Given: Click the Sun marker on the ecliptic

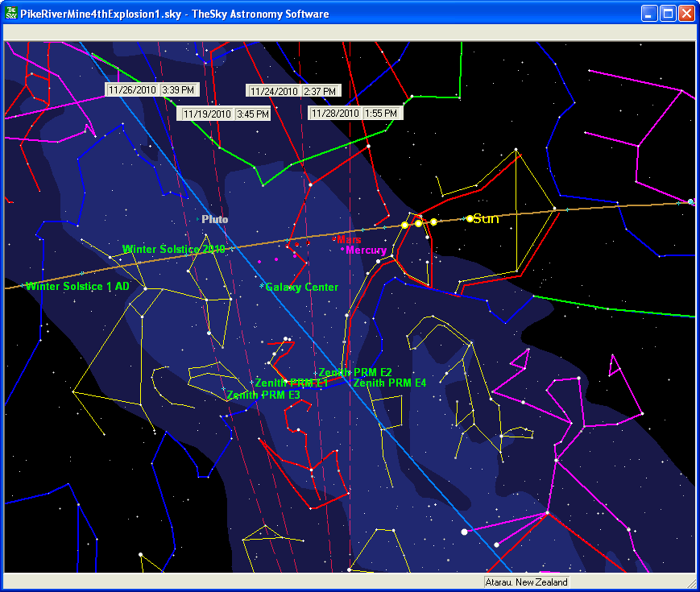Looking at the screenshot, I should [470, 218].
